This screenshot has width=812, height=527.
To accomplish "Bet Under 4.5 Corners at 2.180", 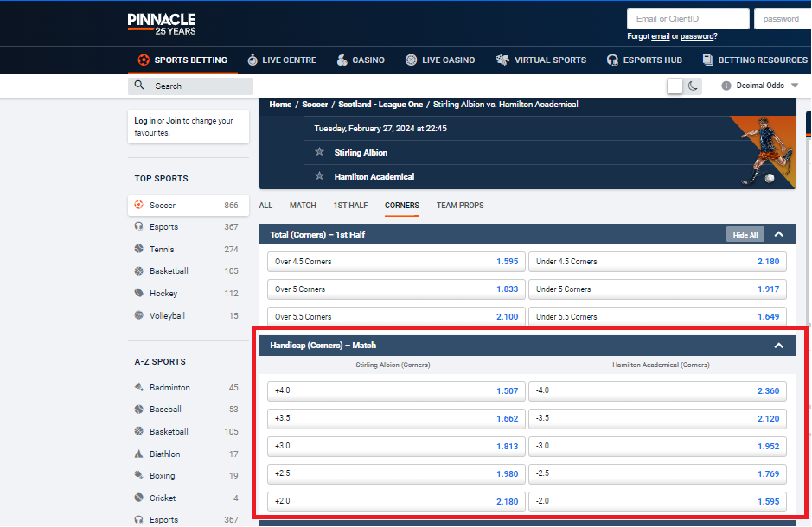I will [x=657, y=261].
